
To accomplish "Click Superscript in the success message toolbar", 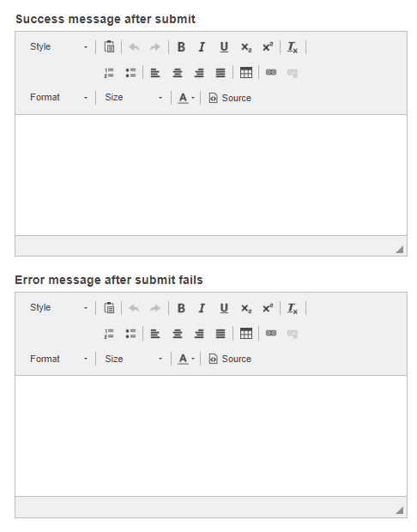I will click(x=268, y=47).
